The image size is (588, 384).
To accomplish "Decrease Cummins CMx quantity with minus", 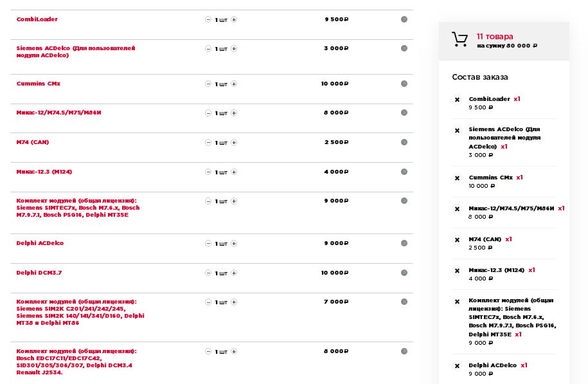I will point(208,84).
